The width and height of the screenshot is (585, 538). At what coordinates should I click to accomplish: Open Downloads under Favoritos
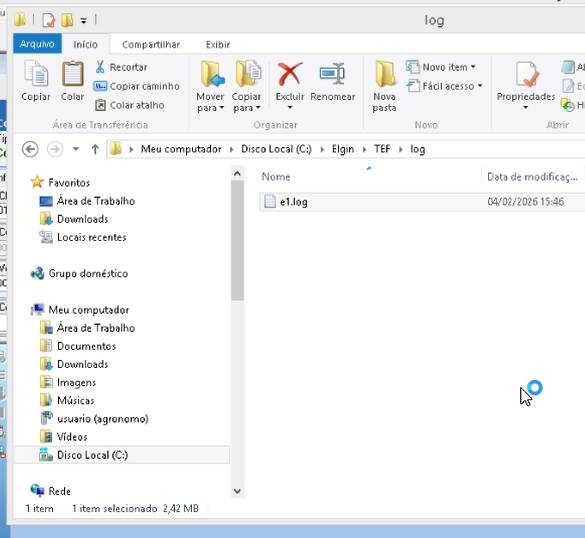point(82,219)
